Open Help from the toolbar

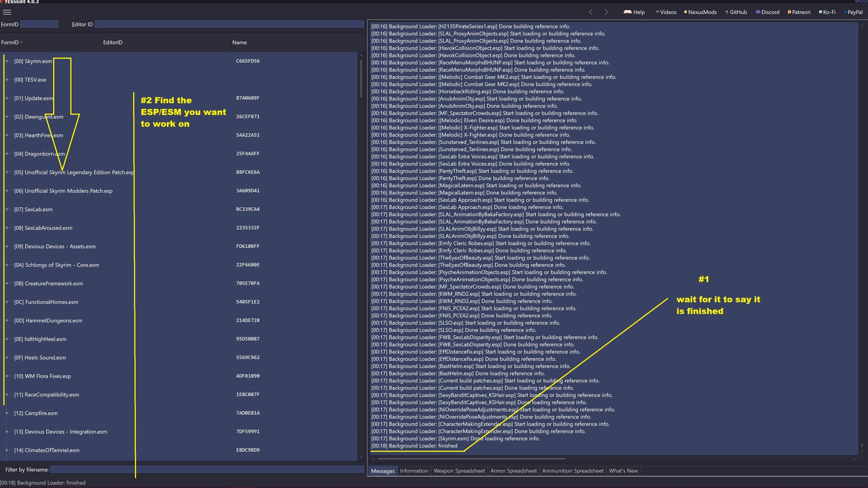point(634,12)
